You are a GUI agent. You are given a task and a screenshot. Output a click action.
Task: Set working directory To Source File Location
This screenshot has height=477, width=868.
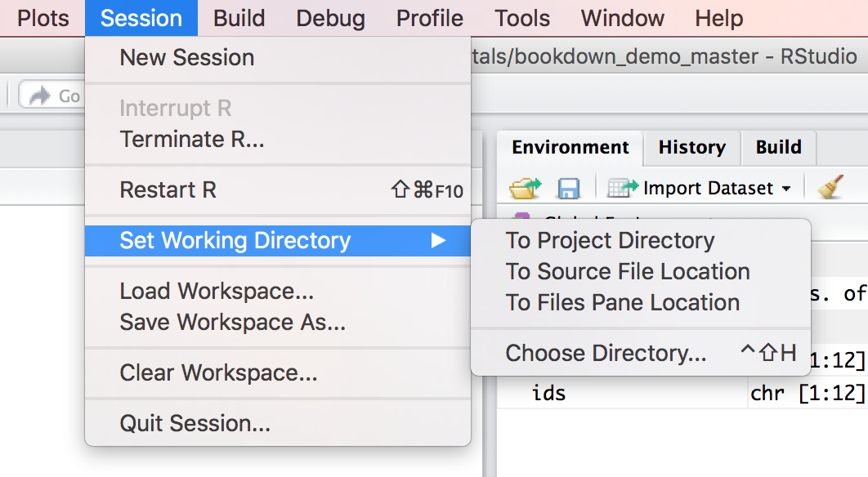click(641, 271)
